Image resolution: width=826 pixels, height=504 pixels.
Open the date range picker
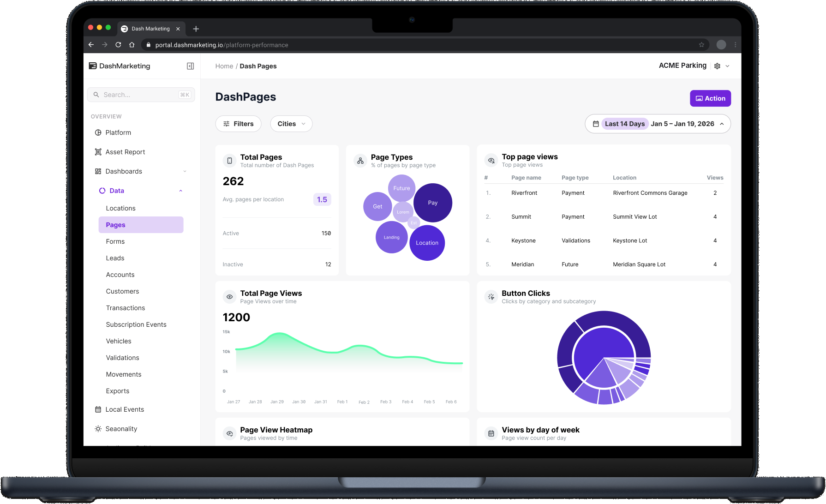(658, 124)
